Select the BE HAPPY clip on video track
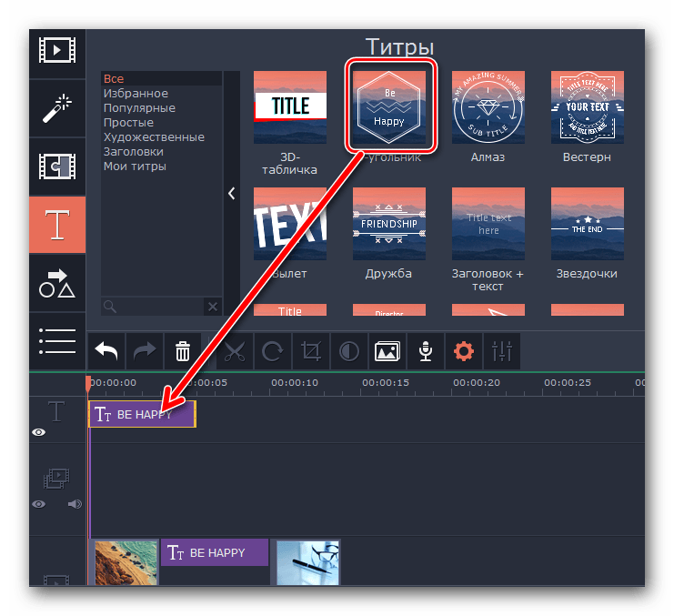This screenshot has height=616, width=674. [215, 552]
